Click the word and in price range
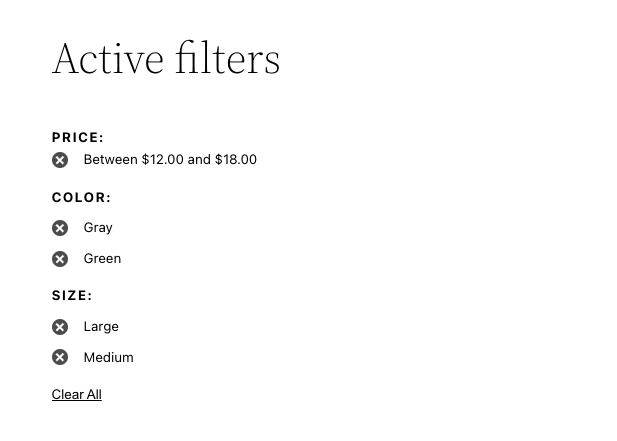The image size is (617, 441). [x=199, y=159]
